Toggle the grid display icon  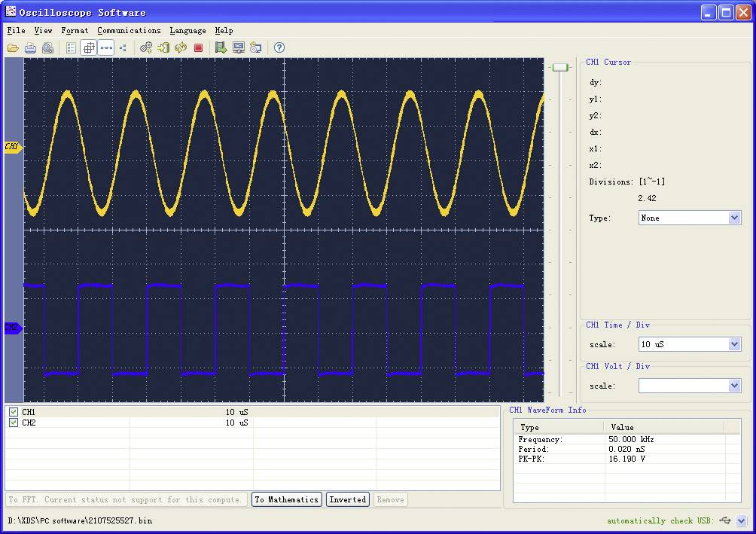(88, 47)
